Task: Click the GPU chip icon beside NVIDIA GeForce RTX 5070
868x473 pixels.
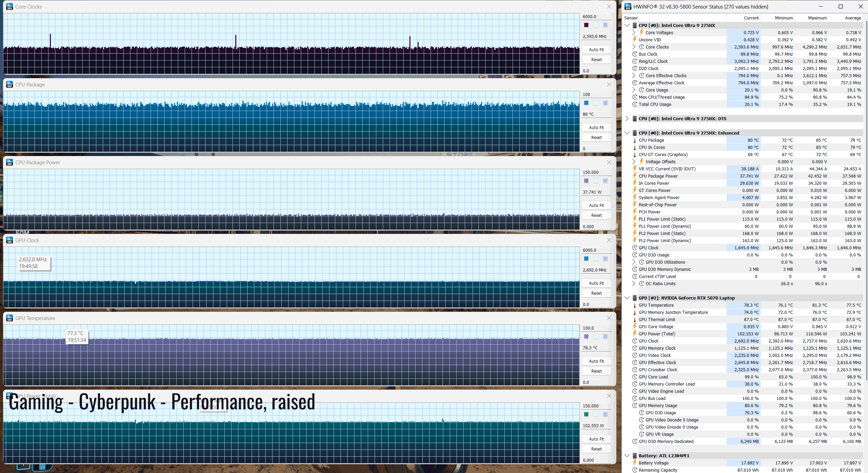Action: pyautogui.click(x=635, y=298)
